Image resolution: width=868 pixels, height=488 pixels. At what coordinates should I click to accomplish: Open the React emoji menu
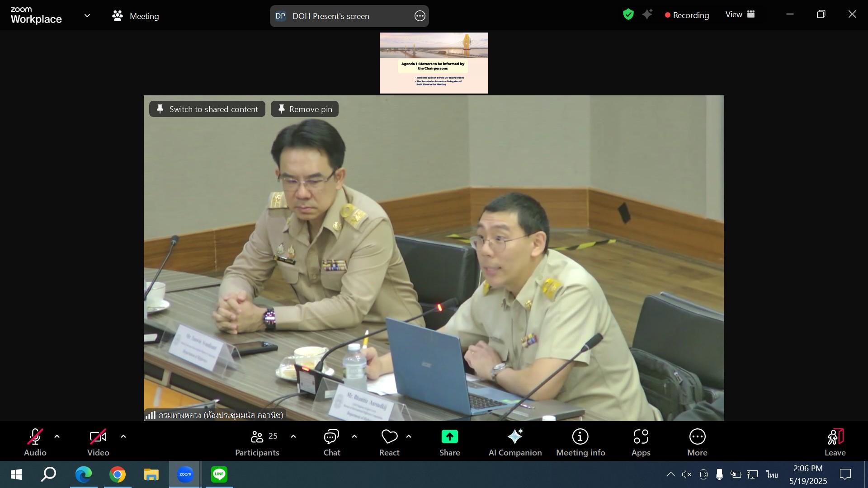click(x=389, y=442)
